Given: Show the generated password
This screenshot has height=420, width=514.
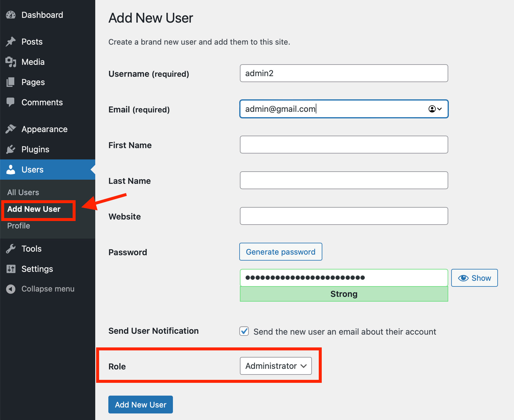Looking at the screenshot, I should pos(474,278).
